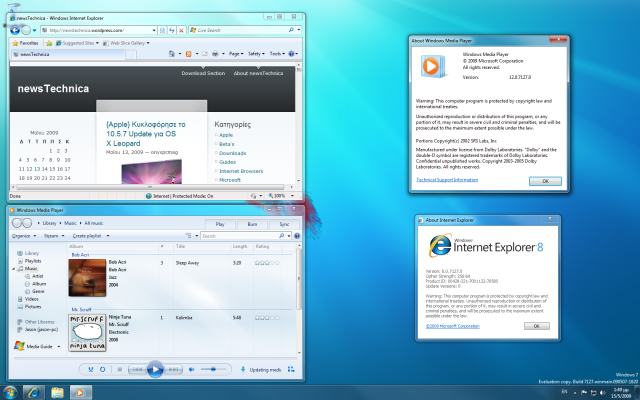Viewport: 640px width, 400px height.
Task: Add to Favorites Bar star icon
Action: [49, 43]
